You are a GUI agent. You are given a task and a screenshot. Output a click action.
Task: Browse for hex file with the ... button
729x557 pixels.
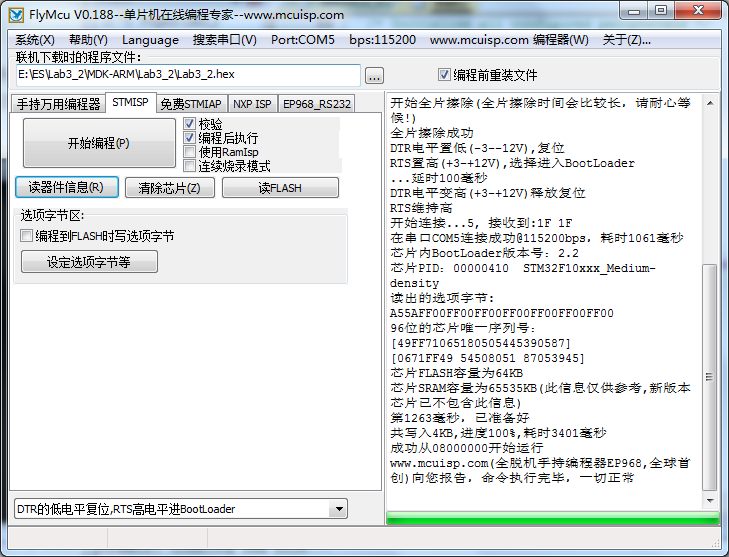click(374, 76)
